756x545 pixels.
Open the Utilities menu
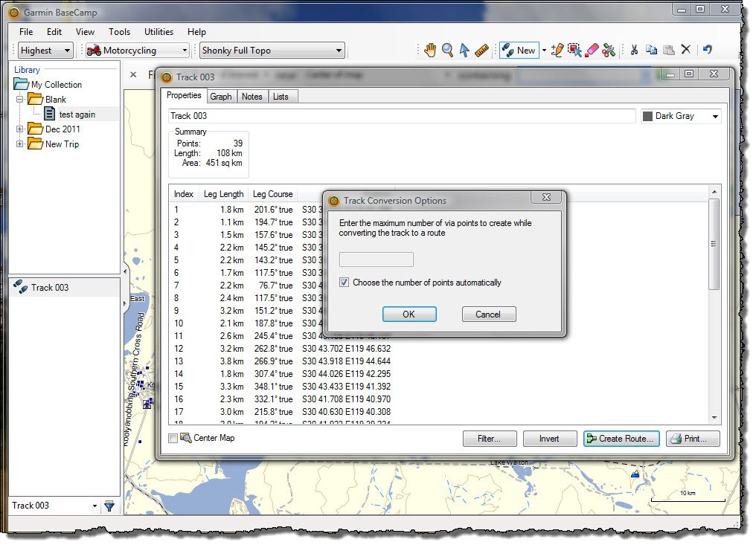point(158,32)
